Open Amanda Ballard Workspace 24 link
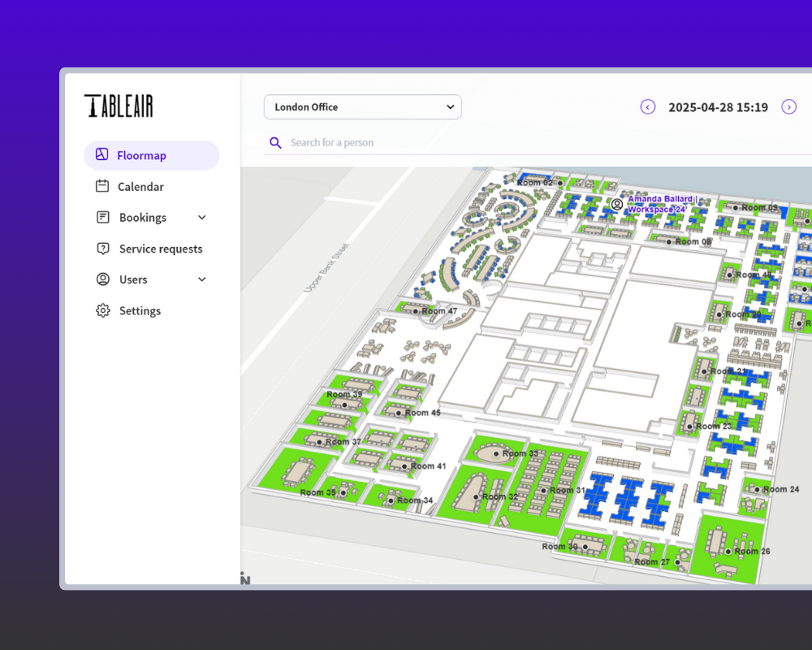The image size is (812, 650). coord(660,203)
